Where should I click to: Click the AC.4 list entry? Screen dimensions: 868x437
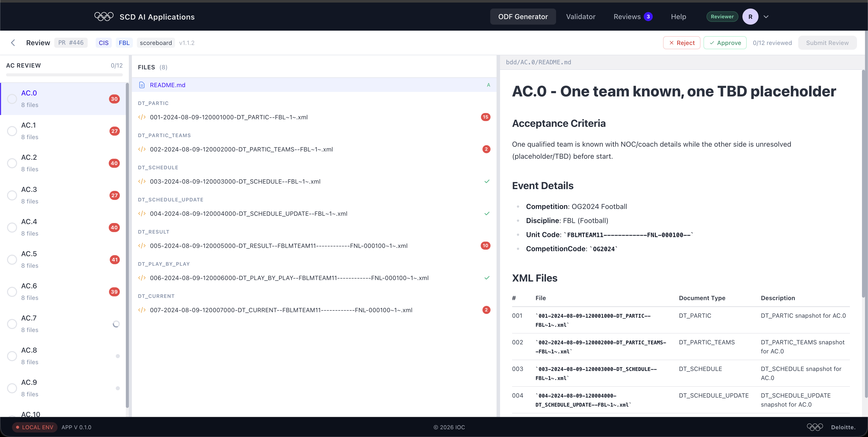(63, 228)
